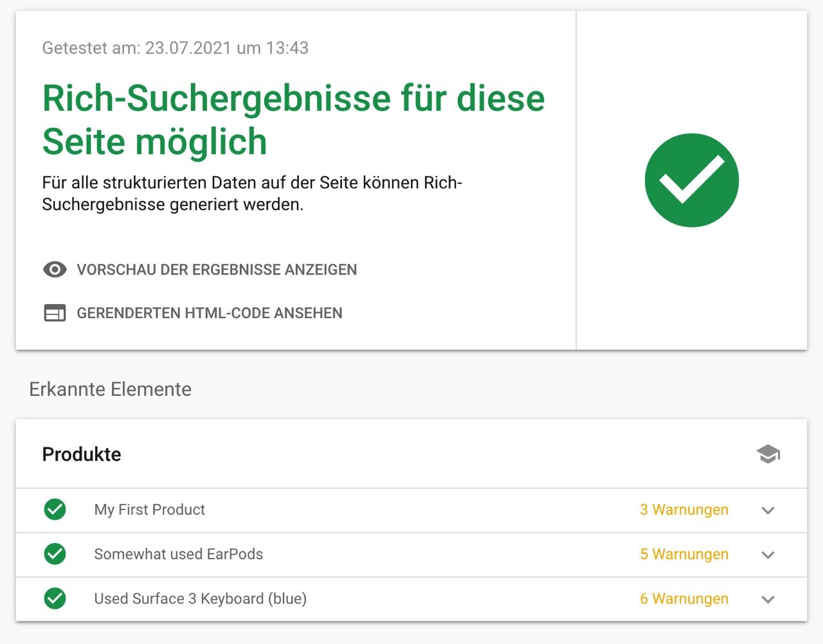Click green check icon beside Used Surface 3 Keyboard
The width and height of the screenshot is (823, 644).
[x=55, y=598]
